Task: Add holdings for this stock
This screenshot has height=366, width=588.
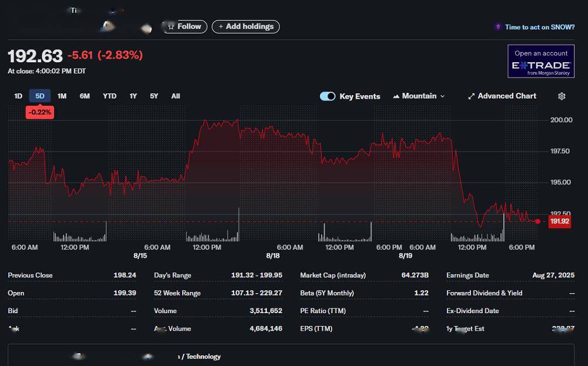Action: click(246, 26)
